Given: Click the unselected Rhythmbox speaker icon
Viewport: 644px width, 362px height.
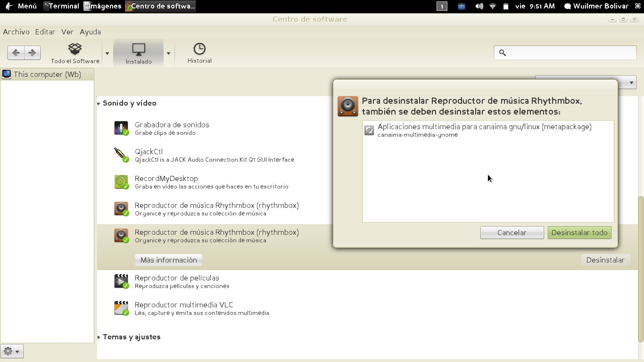Looking at the screenshot, I should 121,209.
